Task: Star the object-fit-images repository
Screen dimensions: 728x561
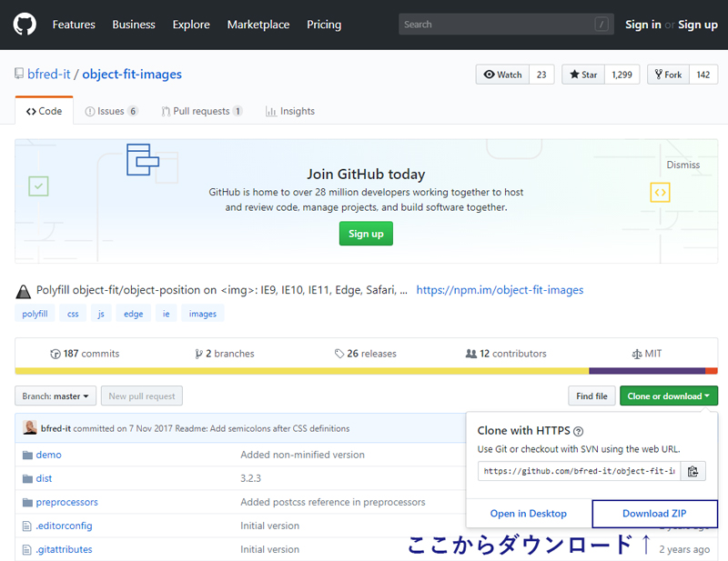Action: tap(583, 75)
